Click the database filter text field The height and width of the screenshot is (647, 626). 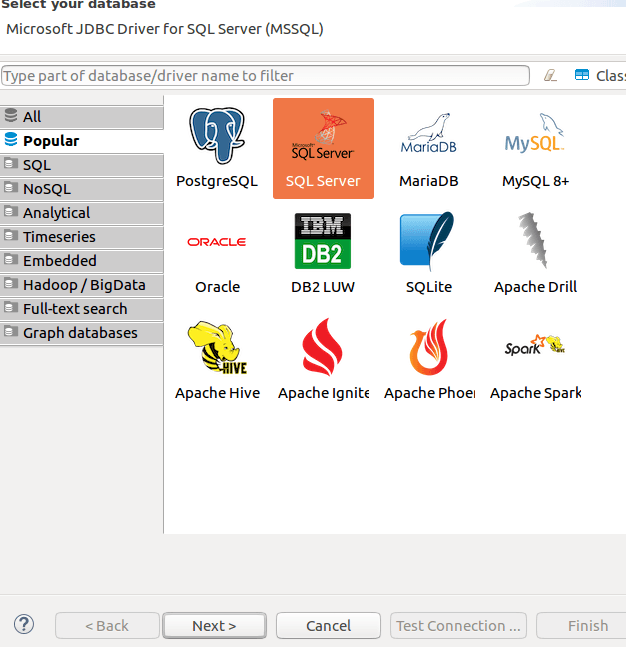point(265,76)
